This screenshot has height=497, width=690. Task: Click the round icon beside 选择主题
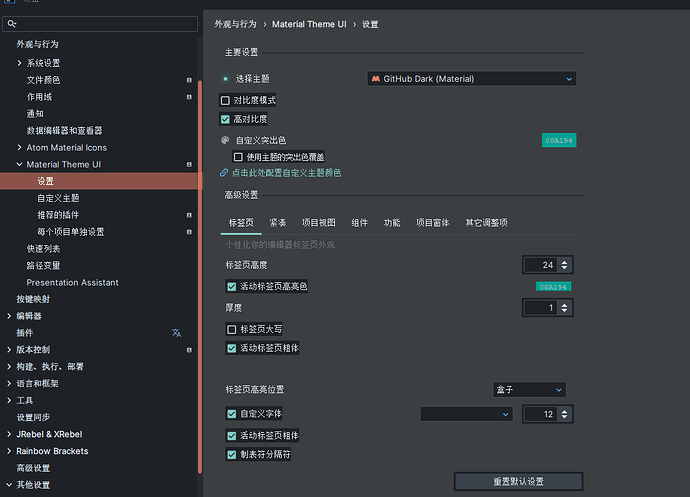[x=225, y=79]
